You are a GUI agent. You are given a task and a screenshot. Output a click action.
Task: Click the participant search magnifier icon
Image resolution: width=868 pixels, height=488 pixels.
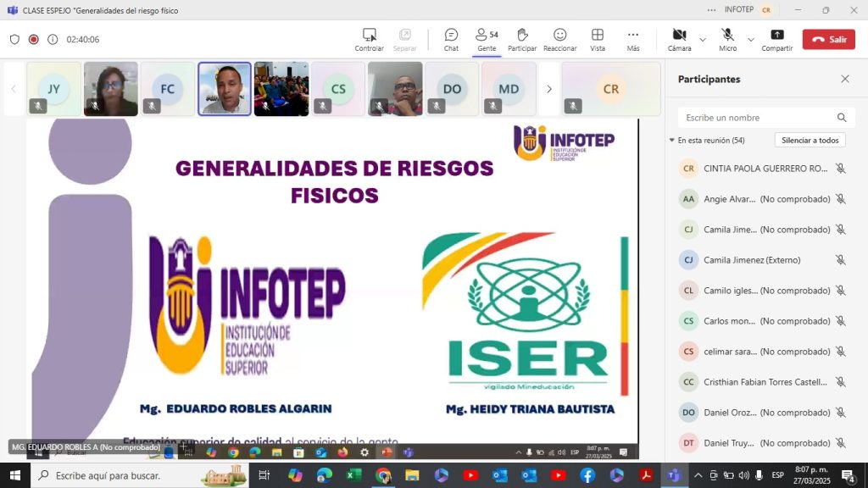click(x=842, y=117)
